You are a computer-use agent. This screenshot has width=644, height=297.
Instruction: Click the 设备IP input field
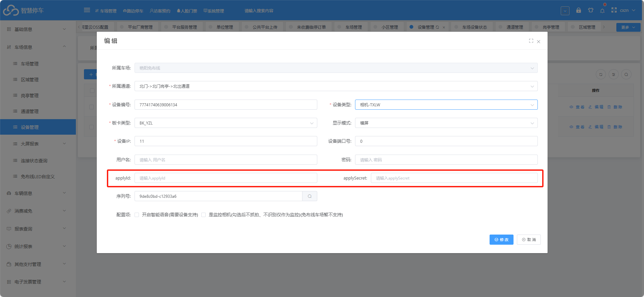tap(226, 141)
